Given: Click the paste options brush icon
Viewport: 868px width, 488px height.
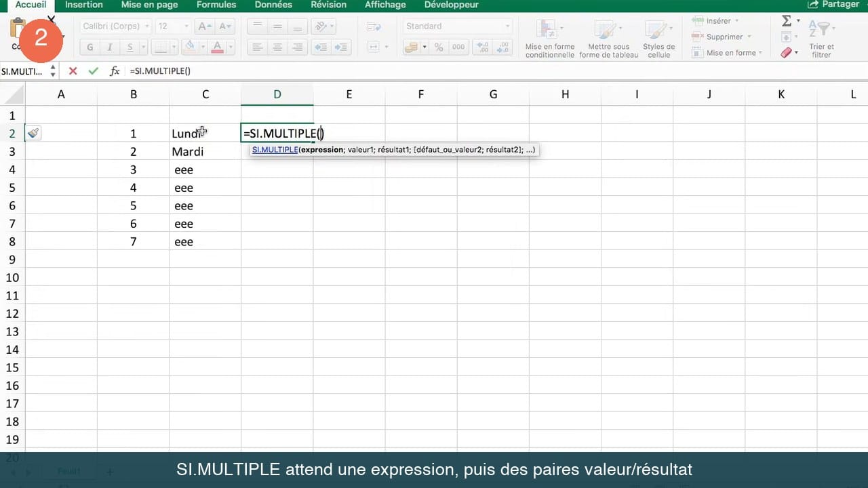Looking at the screenshot, I should [x=33, y=134].
